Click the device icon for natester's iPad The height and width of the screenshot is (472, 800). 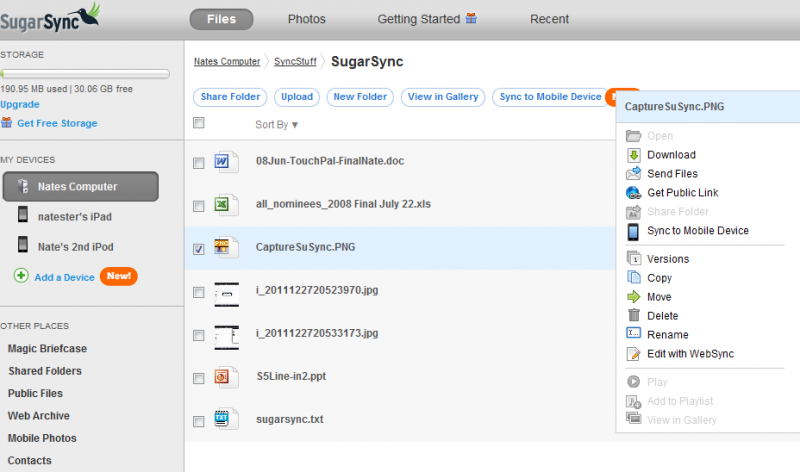23,214
